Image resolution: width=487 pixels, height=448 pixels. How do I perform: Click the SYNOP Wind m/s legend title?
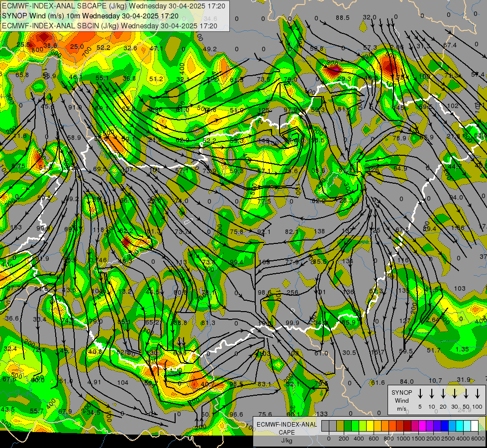tap(401, 400)
